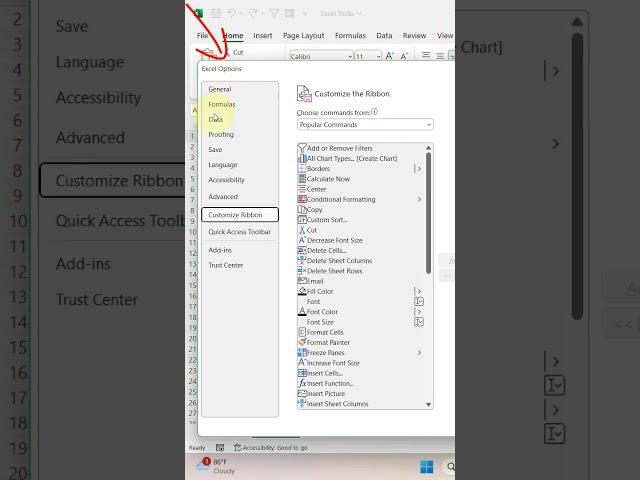Open the Windows Start button
Image resolution: width=640 pixels, height=480 pixels.
(427, 467)
